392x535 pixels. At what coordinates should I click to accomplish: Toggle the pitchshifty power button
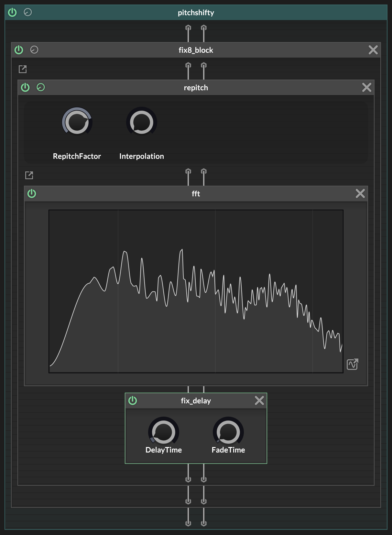tap(12, 12)
